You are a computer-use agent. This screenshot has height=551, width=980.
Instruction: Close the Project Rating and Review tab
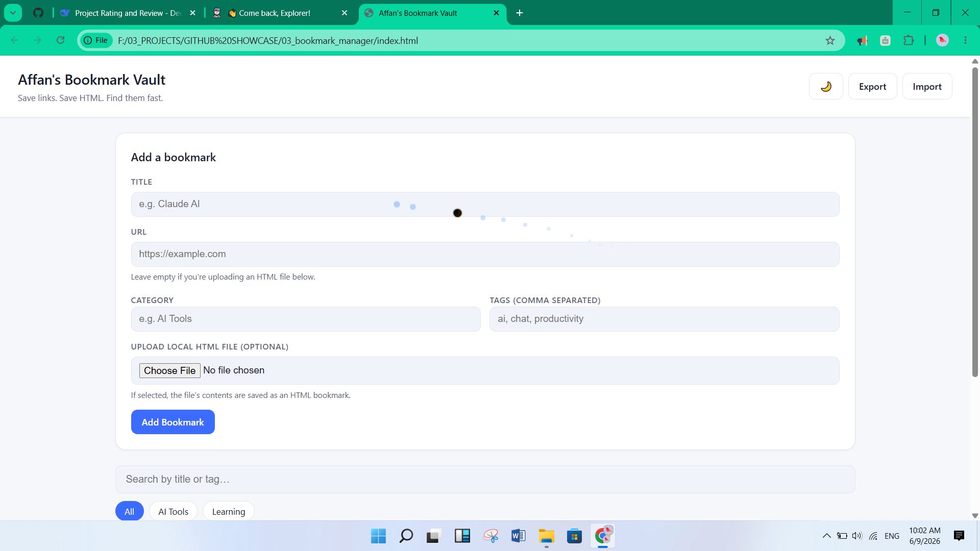tap(192, 13)
